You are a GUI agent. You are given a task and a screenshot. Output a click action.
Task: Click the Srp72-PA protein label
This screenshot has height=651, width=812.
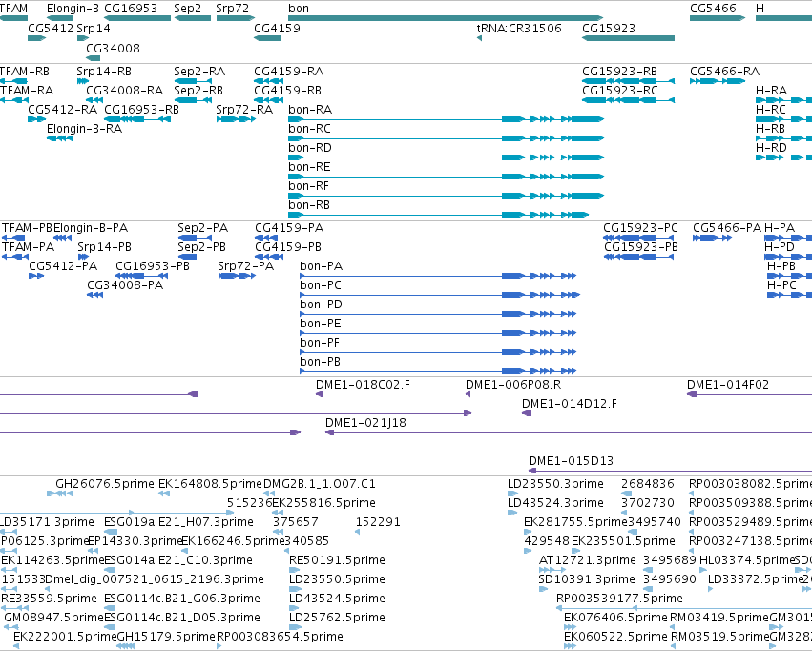[x=246, y=266]
